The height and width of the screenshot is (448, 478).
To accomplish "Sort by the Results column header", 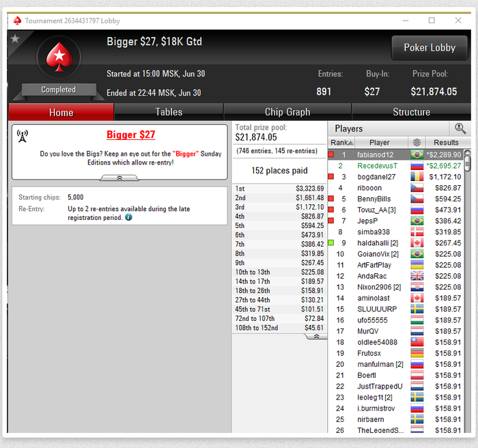I will coord(446,143).
